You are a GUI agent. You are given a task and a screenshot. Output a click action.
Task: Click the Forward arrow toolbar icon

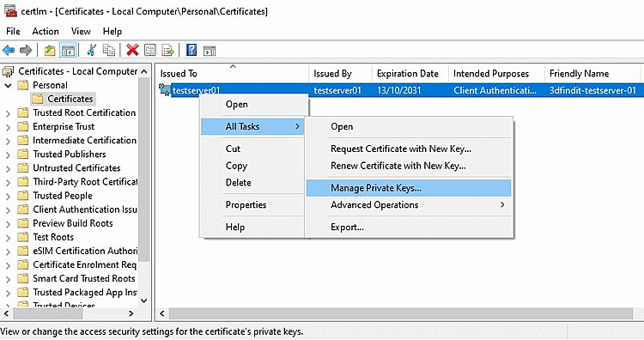[26, 51]
